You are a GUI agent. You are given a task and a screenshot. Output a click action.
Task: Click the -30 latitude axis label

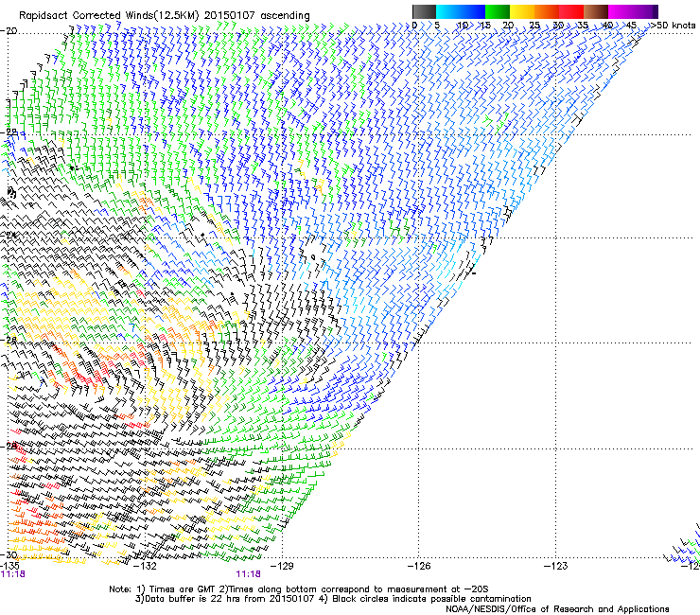[x=9, y=554]
